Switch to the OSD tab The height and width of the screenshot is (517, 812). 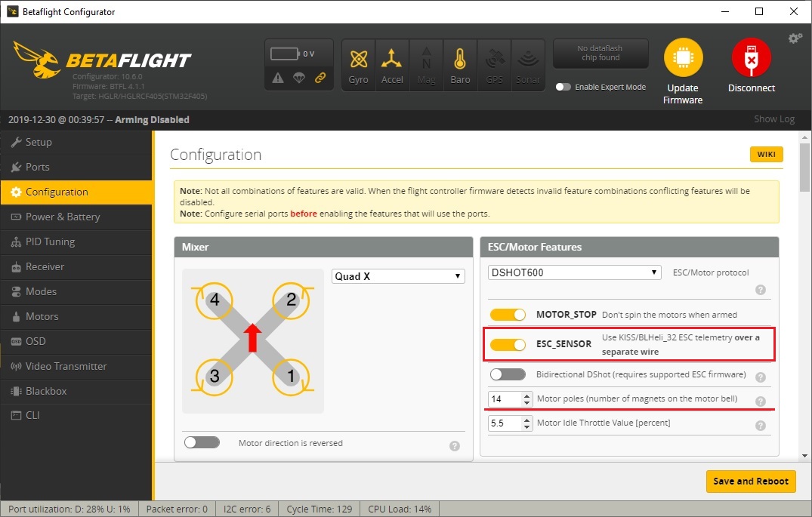(x=76, y=341)
